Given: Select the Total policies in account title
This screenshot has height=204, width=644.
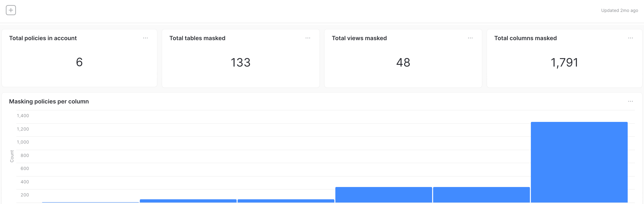Looking at the screenshot, I should (x=43, y=38).
